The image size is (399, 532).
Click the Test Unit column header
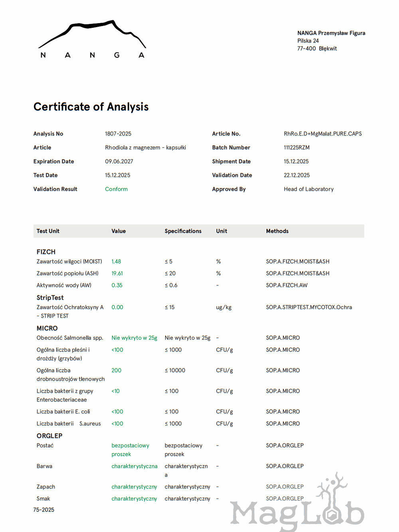coord(48,231)
